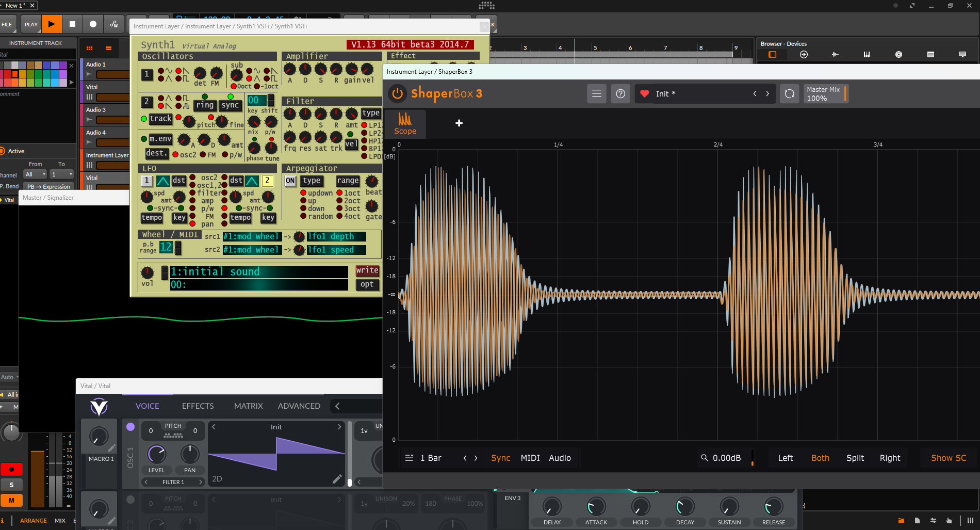Image resolution: width=980 pixels, height=530 pixels.
Task: Adjust Vital OSC 1 PAN knob
Action: (190, 454)
